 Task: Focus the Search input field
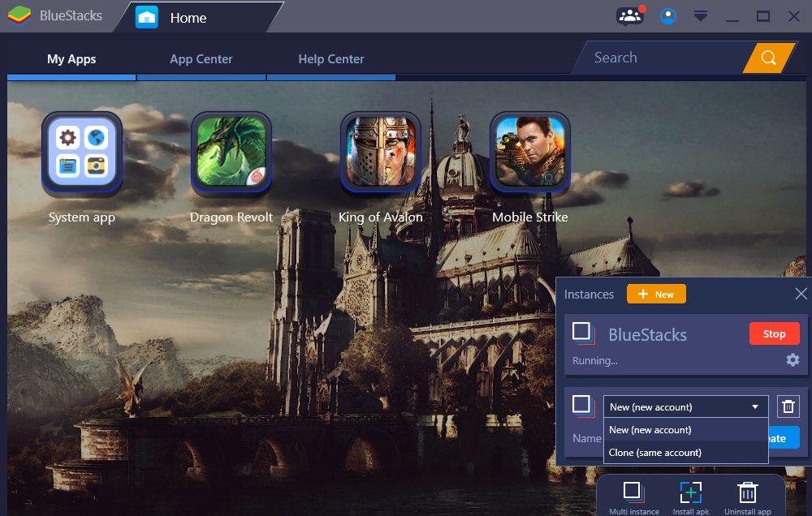pos(663,58)
